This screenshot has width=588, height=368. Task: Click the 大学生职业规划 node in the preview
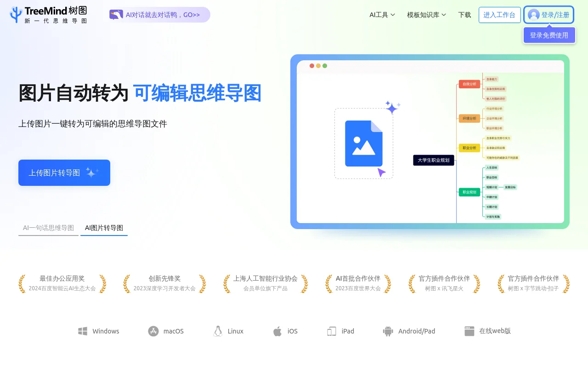point(433,160)
